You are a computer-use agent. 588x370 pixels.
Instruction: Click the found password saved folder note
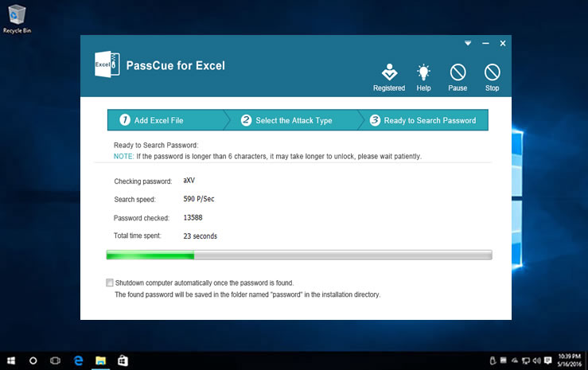[x=247, y=294]
